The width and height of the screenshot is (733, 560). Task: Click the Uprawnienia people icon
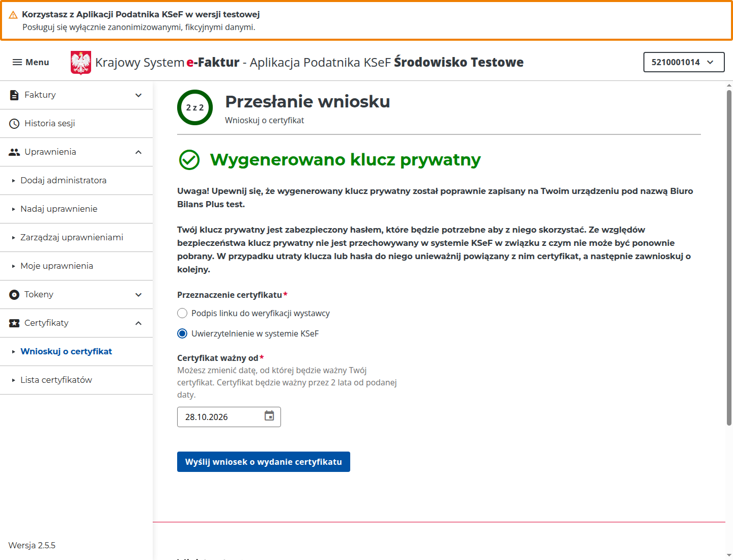click(14, 152)
